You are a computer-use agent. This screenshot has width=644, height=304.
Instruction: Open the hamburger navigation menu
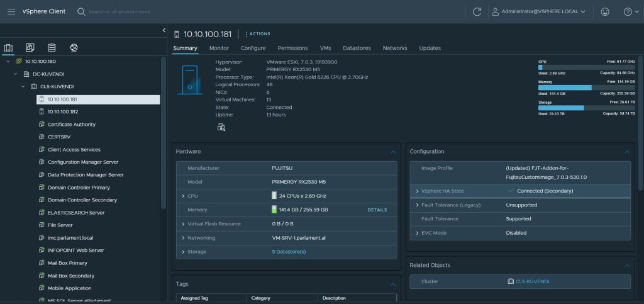[11, 11]
